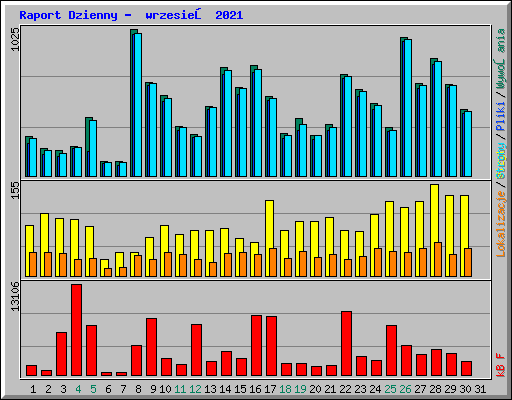Select the cyan bar for day 8
Image resolution: width=512 pixels, height=400 pixels.
click(x=138, y=105)
